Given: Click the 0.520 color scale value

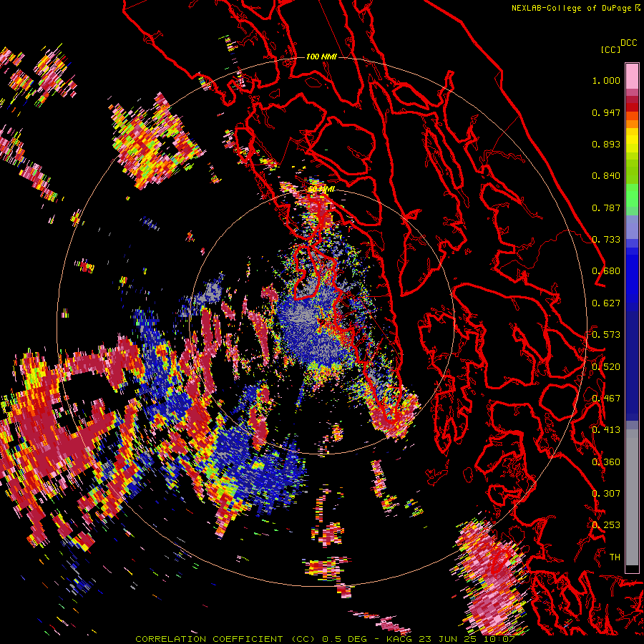Looking at the screenshot, I should click(x=606, y=367).
